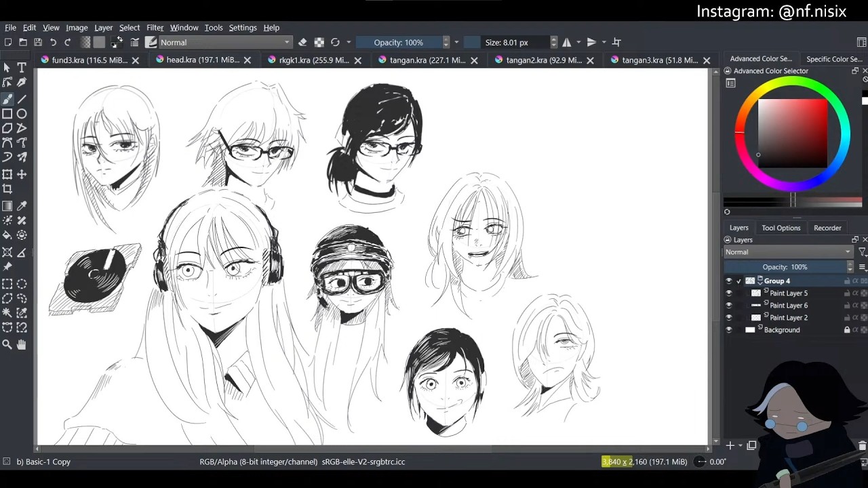Toggle Background layer visibility eye
This screenshot has height=488, width=868.
click(x=729, y=330)
